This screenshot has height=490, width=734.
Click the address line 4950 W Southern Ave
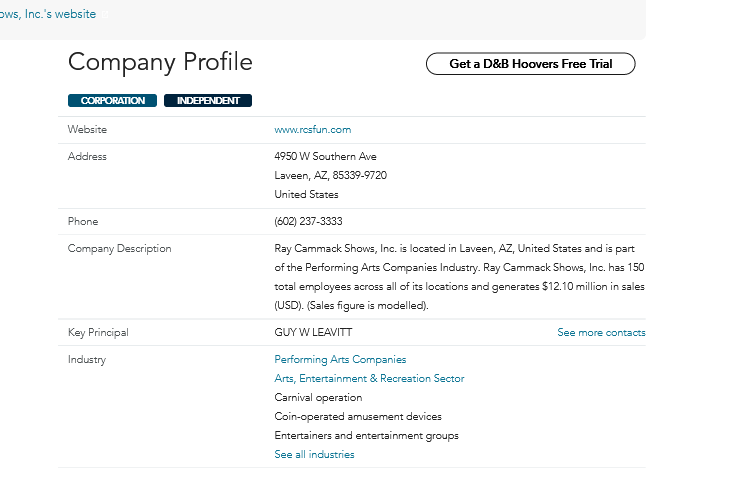point(325,156)
